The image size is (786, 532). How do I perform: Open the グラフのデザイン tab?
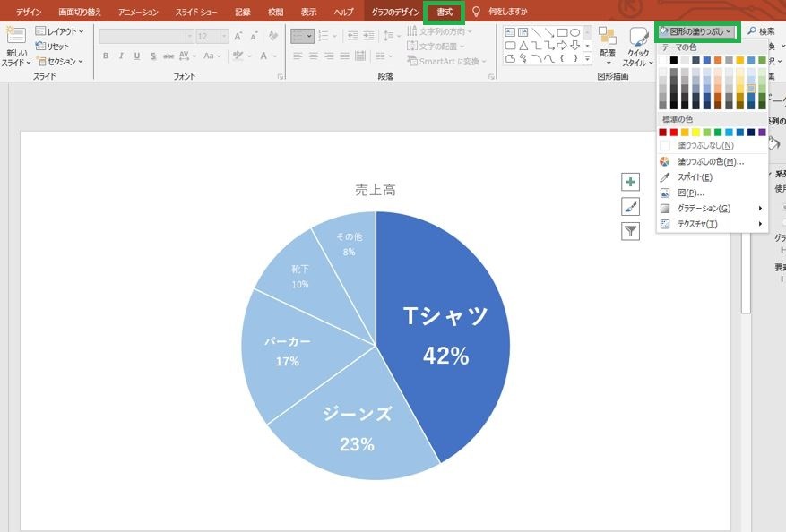click(x=395, y=12)
